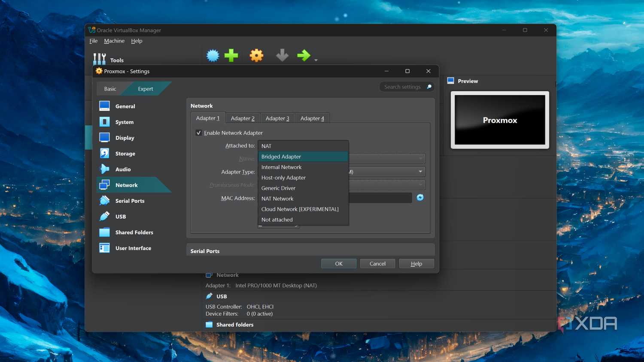
Task: Choose NAT from the Attached to list
Action: pos(303,146)
